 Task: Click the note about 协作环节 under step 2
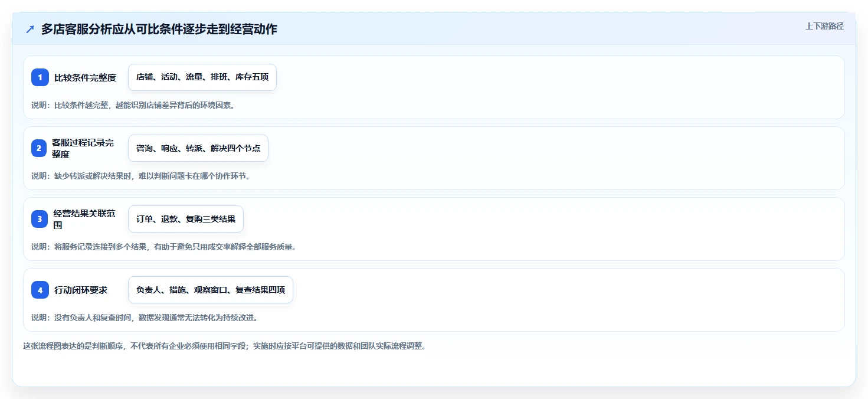(x=141, y=176)
